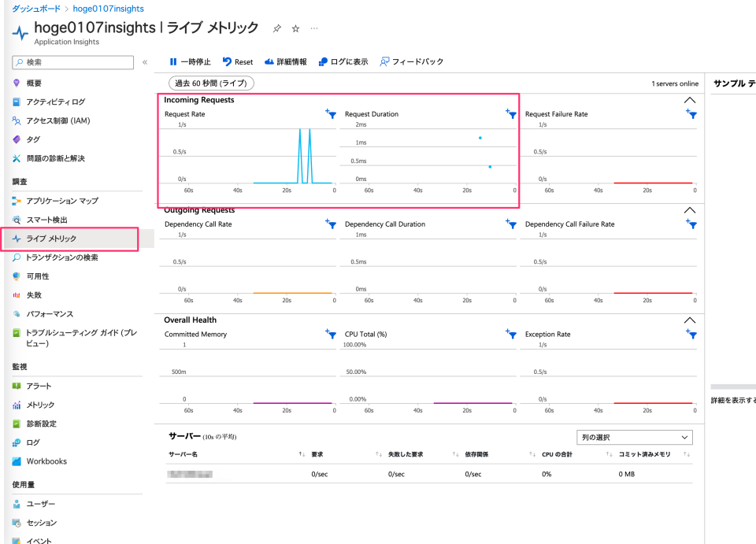The image size is (756, 544).
Task: Collapse the sidebar with the « control
Action: (144, 61)
